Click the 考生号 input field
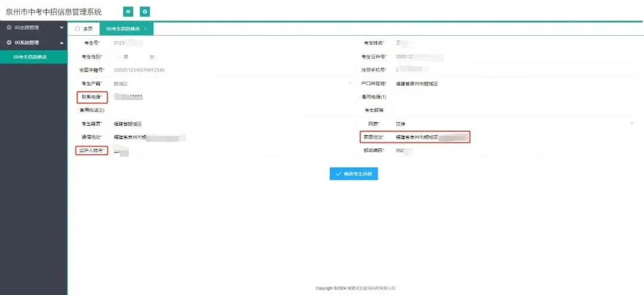 [x=232, y=43]
